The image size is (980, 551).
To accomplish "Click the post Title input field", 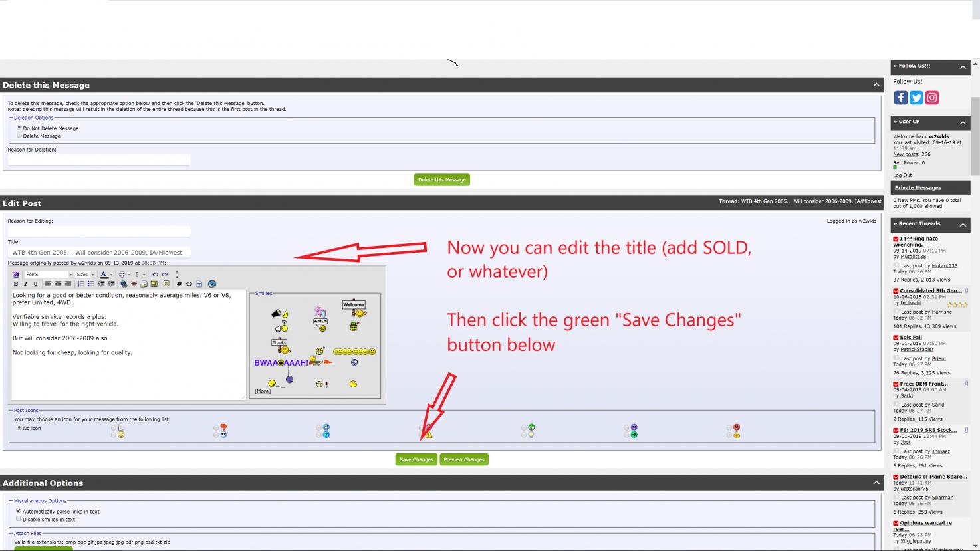I will tap(99, 253).
